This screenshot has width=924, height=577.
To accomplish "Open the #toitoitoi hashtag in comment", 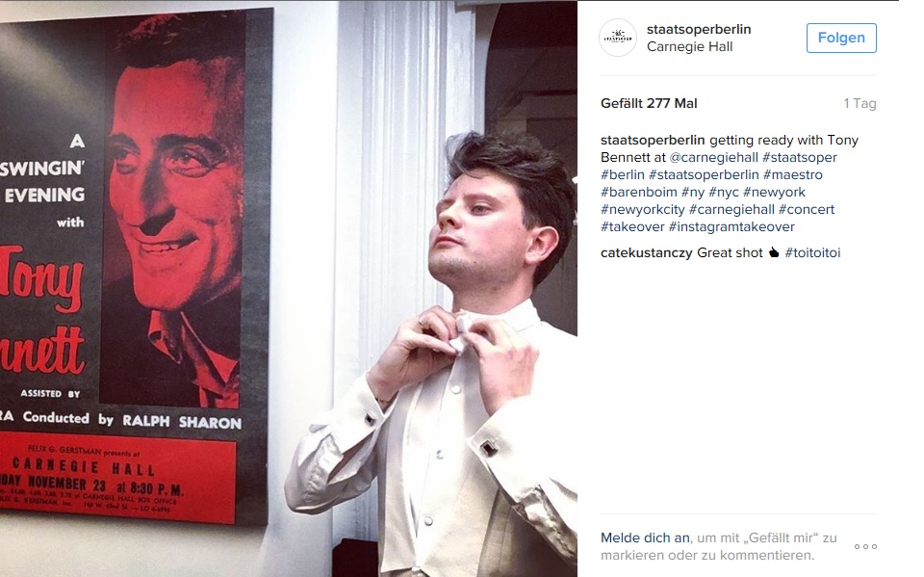I will coord(812,252).
